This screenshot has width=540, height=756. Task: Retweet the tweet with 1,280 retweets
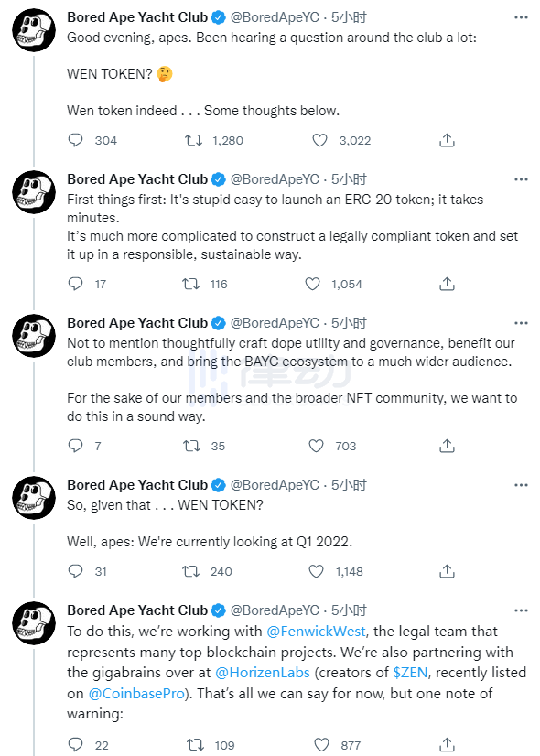point(193,140)
